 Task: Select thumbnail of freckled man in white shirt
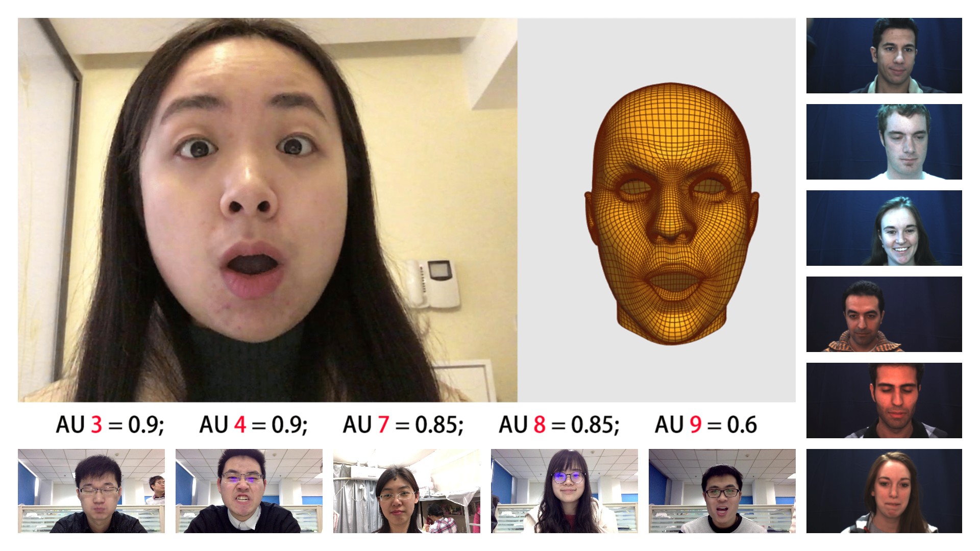tap(884, 142)
